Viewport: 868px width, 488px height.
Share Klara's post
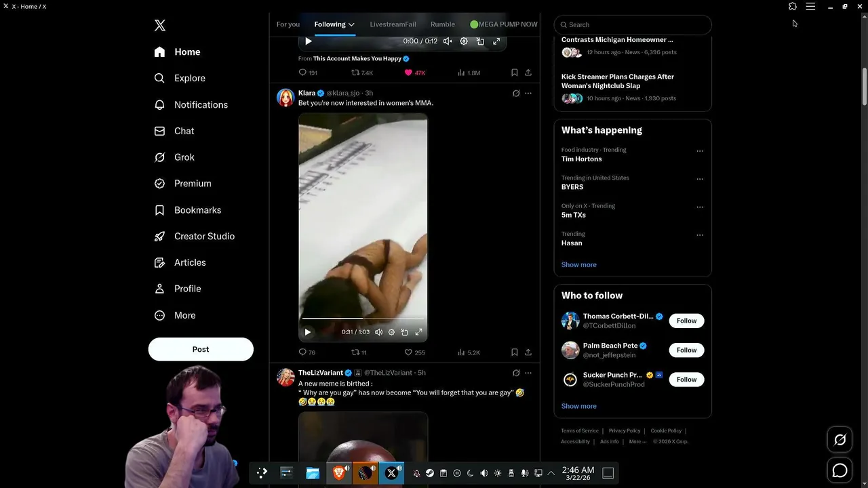(528, 352)
